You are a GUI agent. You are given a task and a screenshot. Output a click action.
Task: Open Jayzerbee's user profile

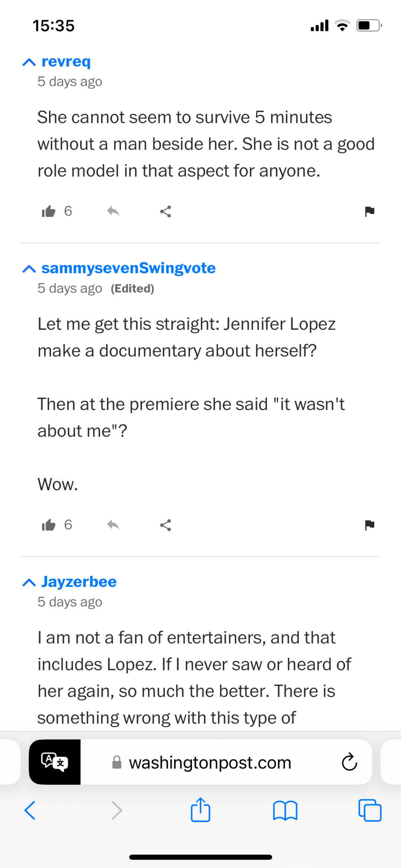point(79,582)
